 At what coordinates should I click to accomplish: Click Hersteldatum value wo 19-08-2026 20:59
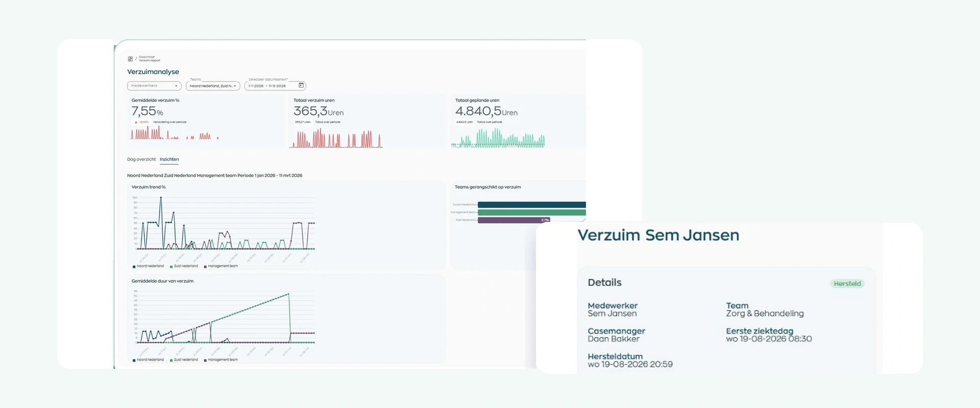pos(630,365)
